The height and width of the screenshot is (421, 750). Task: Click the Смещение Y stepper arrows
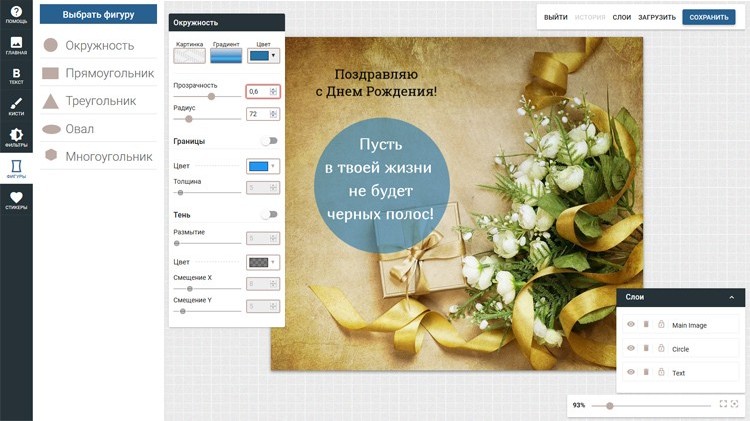(273, 306)
